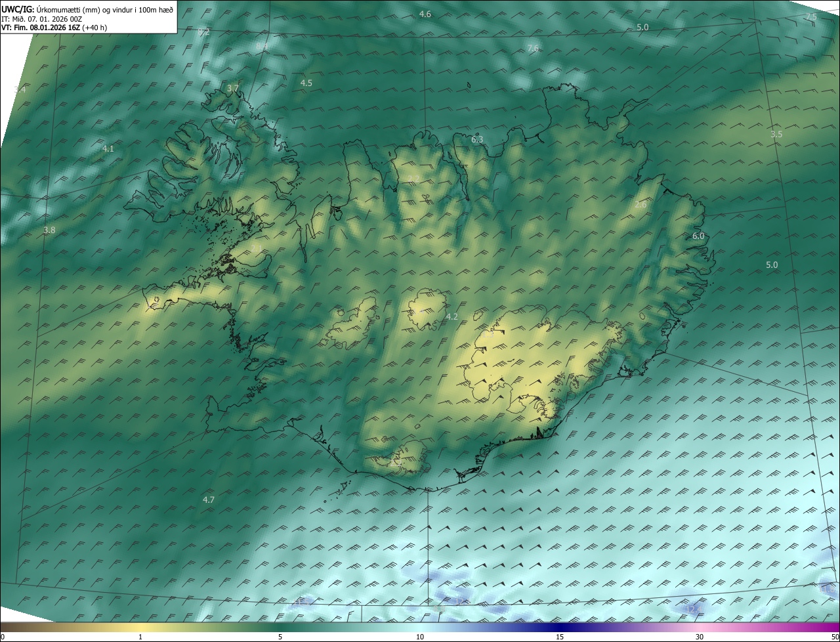Click the colorbar tick label 0
This screenshot has width=840, height=642.
click(x=3, y=637)
